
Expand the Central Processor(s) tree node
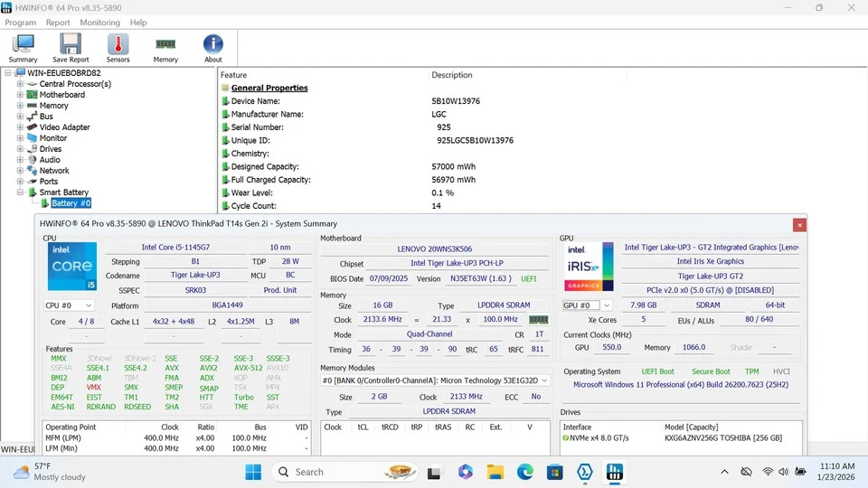coord(20,84)
